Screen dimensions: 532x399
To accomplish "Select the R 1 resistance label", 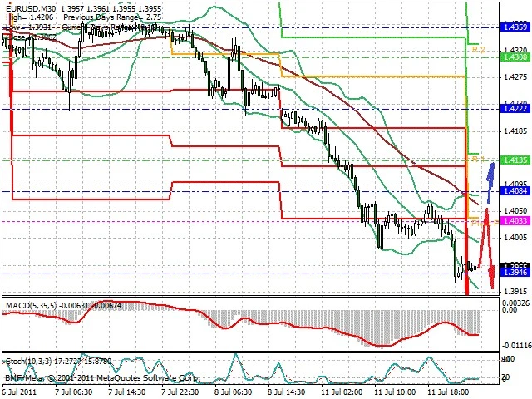I will pos(479,159).
